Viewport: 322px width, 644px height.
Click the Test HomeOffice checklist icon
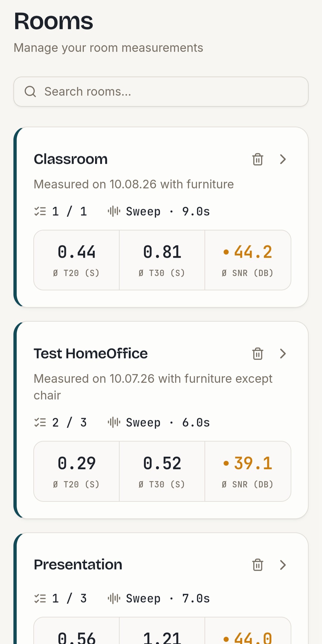click(40, 422)
